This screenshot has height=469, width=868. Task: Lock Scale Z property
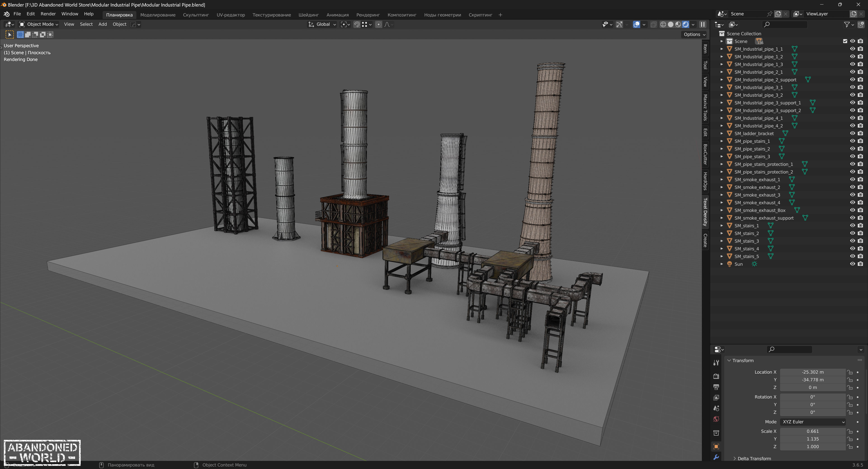(850, 447)
